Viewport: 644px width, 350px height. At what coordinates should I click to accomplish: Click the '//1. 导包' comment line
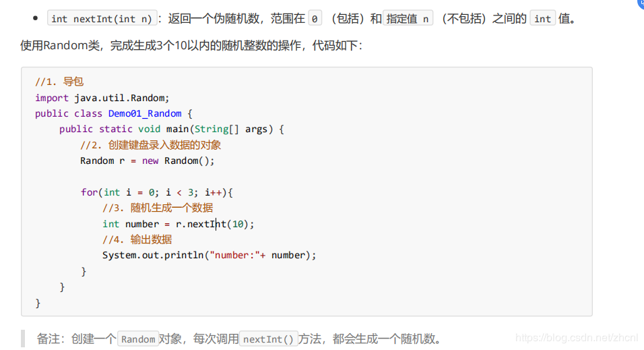[x=59, y=82]
